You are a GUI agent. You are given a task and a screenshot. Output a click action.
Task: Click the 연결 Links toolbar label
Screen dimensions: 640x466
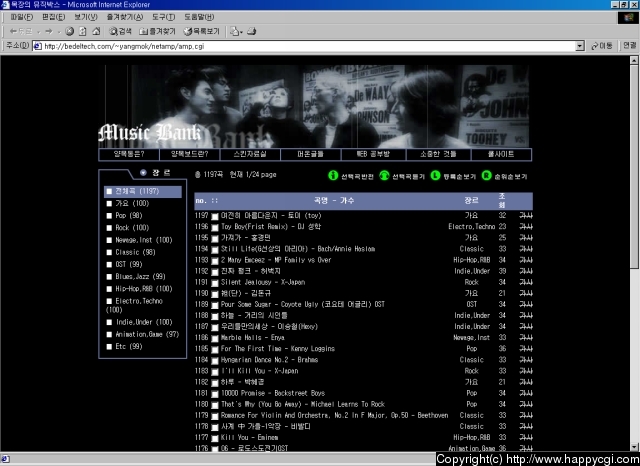(x=629, y=46)
